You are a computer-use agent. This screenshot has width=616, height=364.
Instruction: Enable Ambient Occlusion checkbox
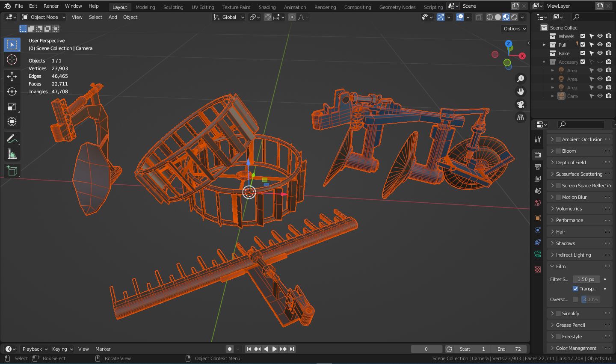558,139
